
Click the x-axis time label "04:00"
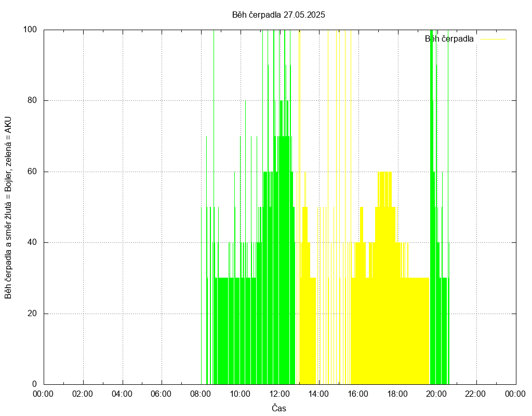[x=122, y=394]
